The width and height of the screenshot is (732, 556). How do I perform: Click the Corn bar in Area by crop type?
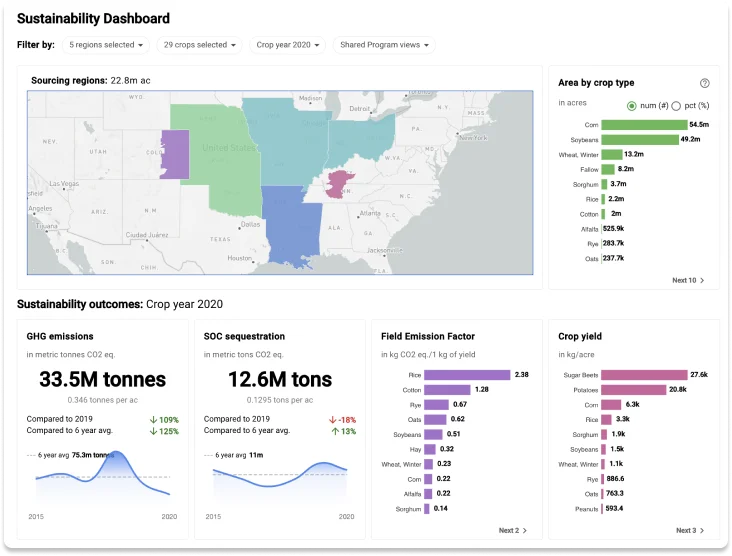coord(643,125)
